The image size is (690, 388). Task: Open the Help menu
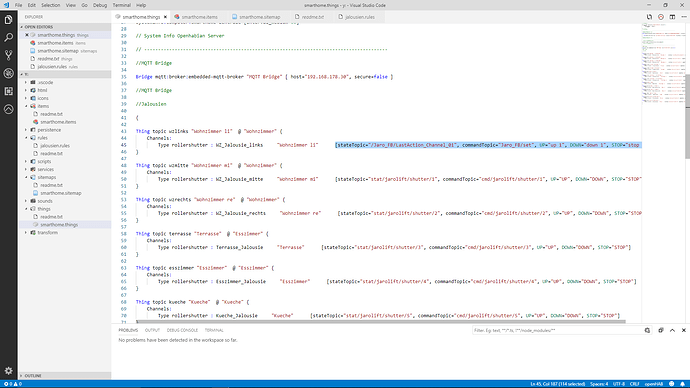(141, 5)
